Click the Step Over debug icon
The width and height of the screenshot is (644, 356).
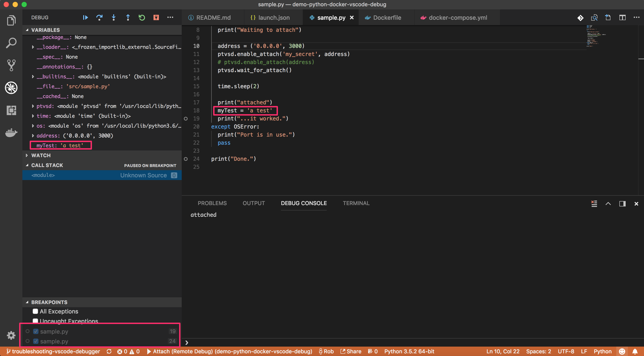click(99, 17)
